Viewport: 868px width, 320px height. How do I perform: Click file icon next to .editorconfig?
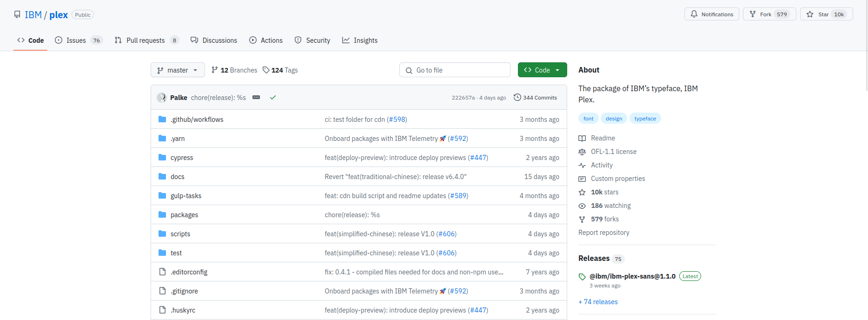tap(162, 272)
